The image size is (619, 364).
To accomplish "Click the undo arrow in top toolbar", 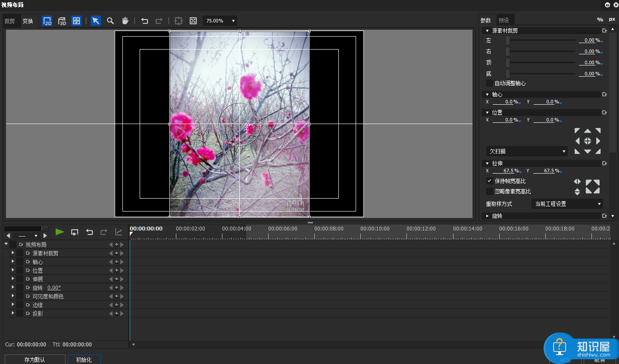I will [x=144, y=21].
